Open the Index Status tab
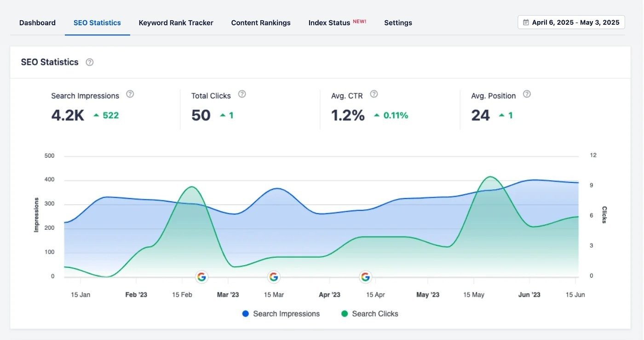 (329, 23)
